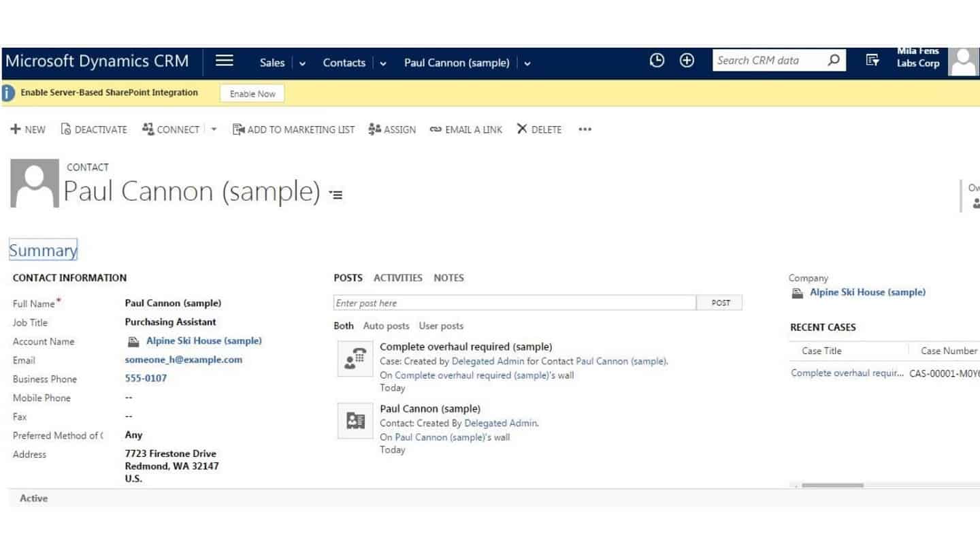Open Alpine Ski House account link
Viewport: 980px width, 551px height.
[x=204, y=341]
